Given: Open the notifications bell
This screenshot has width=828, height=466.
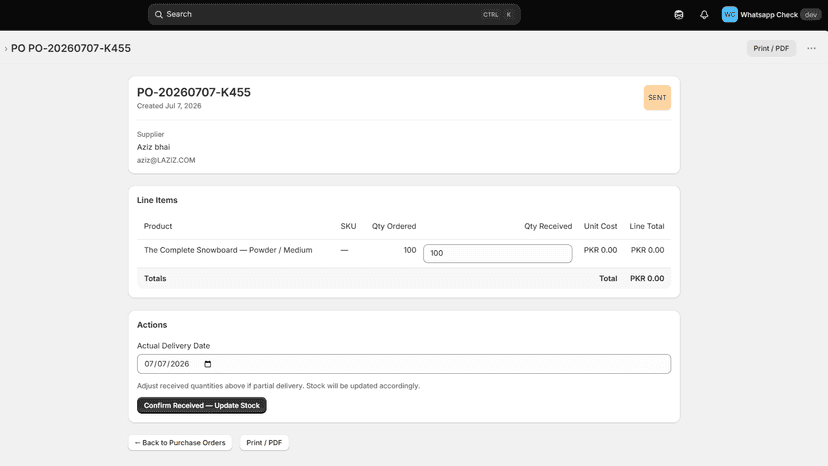Looking at the screenshot, I should 704,15.
